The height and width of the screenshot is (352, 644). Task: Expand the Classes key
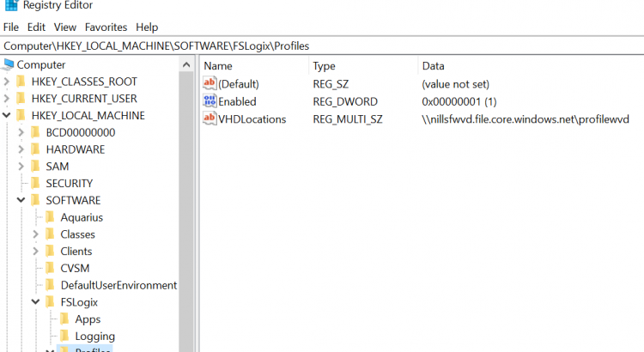click(x=36, y=234)
